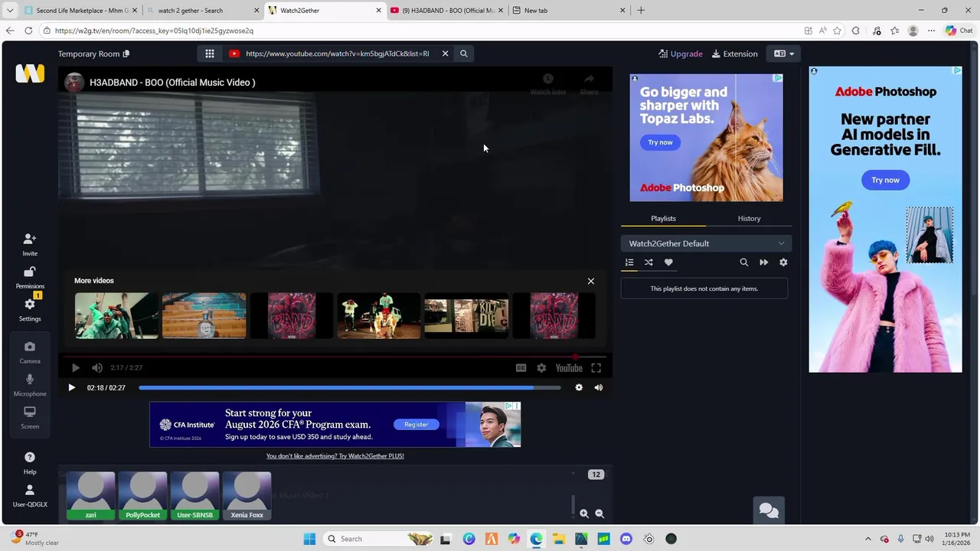Click the blue Watch2Gether progress bar
980x551 pixels.
[349, 388]
